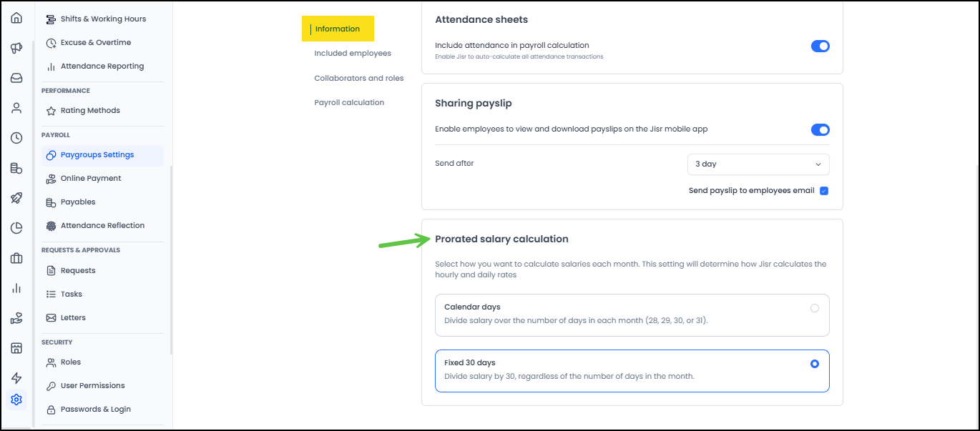The image size is (980, 431).
Task: Open User Permissions in the sidebar
Action: click(x=92, y=385)
